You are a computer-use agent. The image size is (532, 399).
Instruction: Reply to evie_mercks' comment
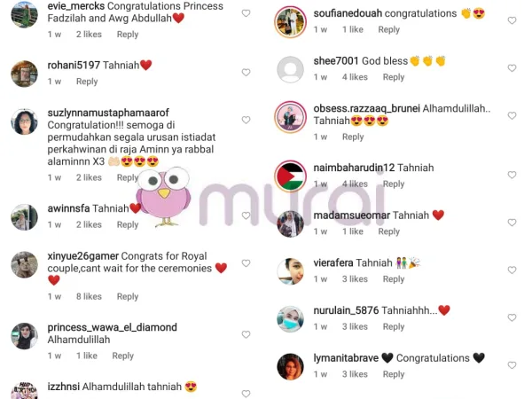point(128,35)
